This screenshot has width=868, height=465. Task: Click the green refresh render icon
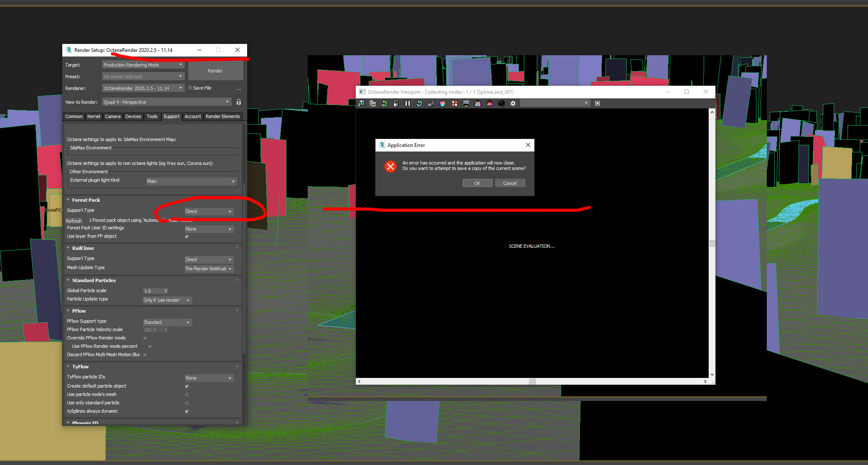(x=384, y=103)
